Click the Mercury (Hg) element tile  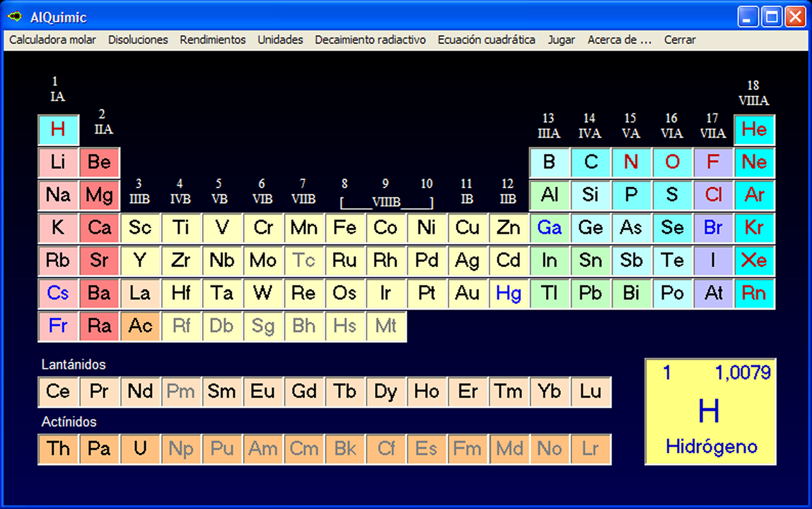(x=509, y=293)
